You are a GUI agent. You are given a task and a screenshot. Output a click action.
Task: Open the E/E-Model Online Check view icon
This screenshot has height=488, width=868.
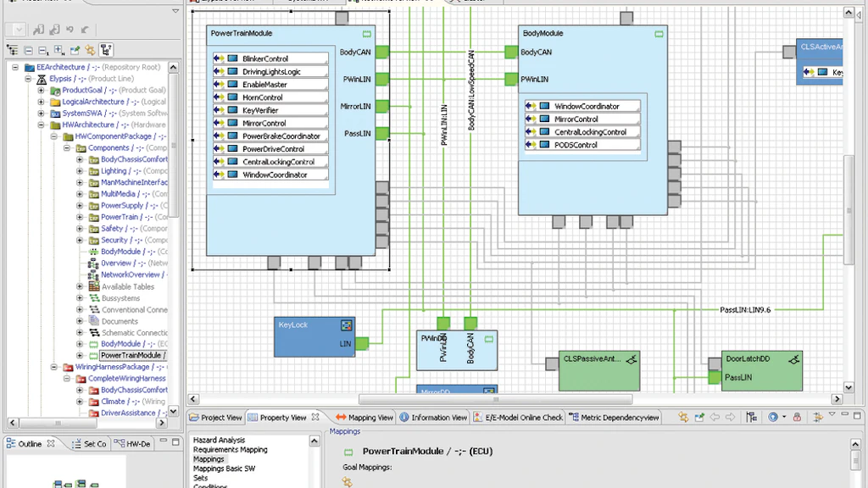click(x=476, y=417)
